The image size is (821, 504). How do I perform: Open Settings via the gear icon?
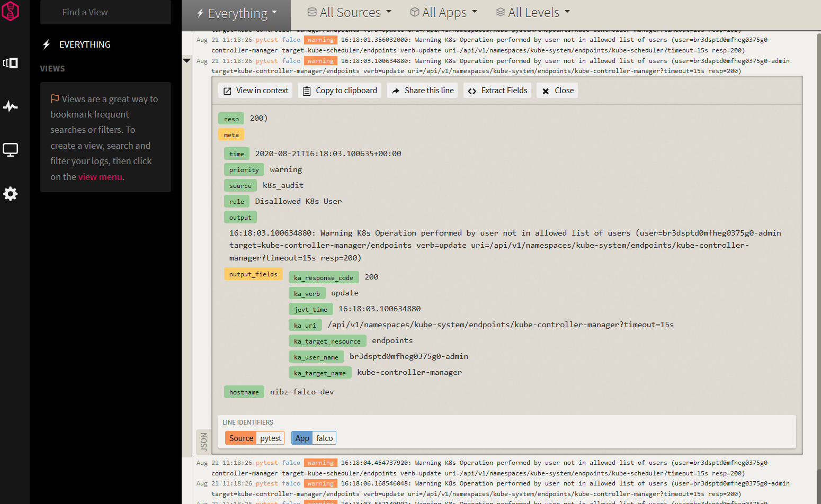[11, 194]
